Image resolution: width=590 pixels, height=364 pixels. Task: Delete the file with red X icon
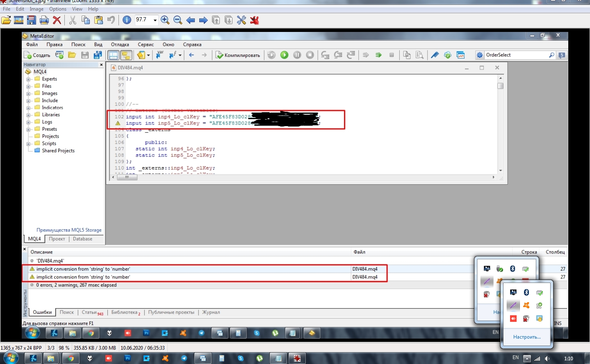tap(57, 20)
